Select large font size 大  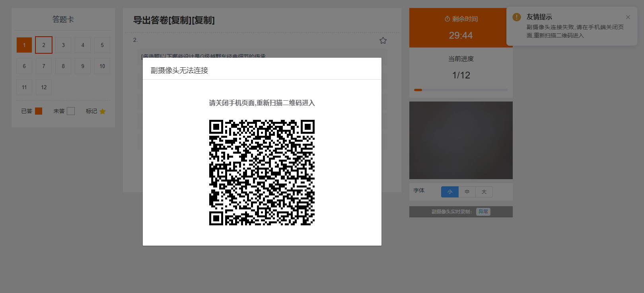[x=484, y=192]
